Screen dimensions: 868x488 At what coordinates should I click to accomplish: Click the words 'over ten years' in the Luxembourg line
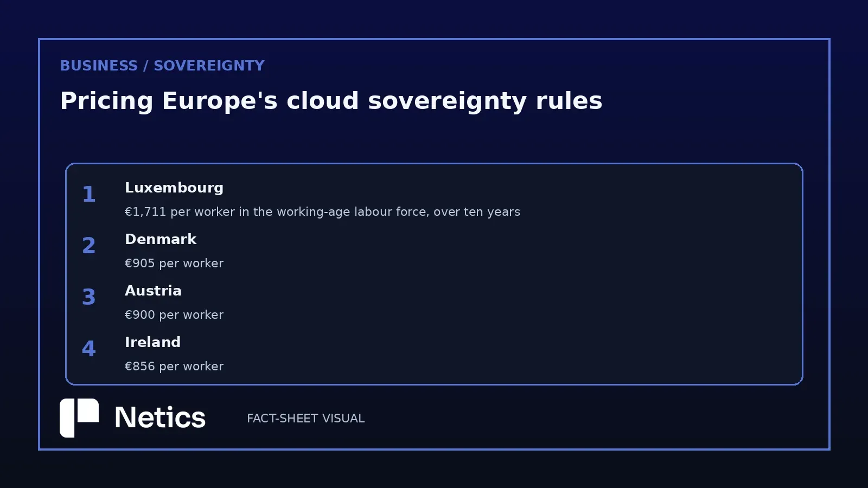(477, 212)
